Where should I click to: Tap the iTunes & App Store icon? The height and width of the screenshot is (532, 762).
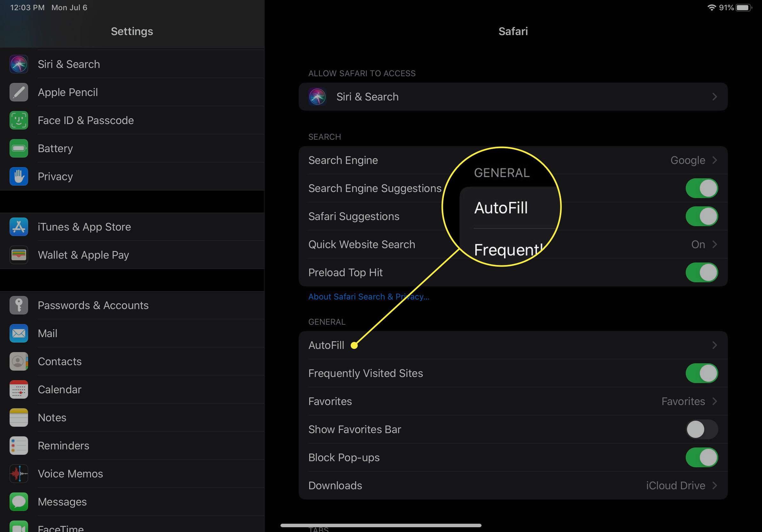(x=19, y=227)
